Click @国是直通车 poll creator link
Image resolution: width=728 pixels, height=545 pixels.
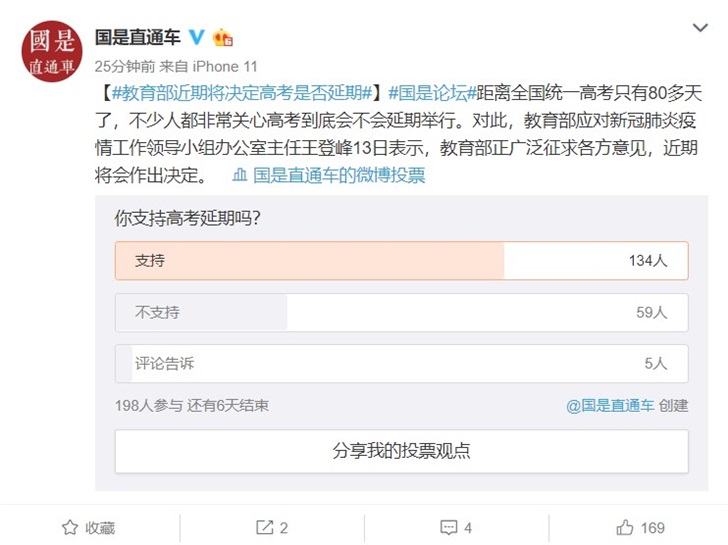[x=609, y=405]
